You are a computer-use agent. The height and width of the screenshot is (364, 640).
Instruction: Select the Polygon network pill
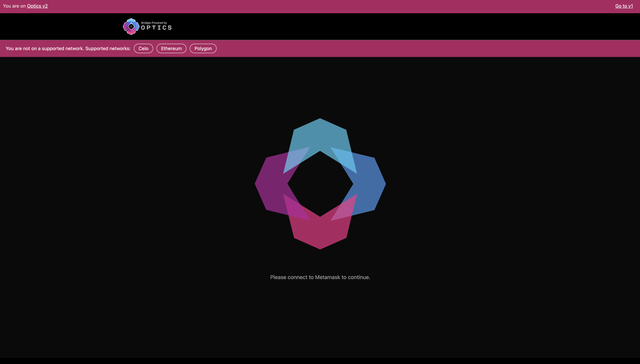(203, 49)
